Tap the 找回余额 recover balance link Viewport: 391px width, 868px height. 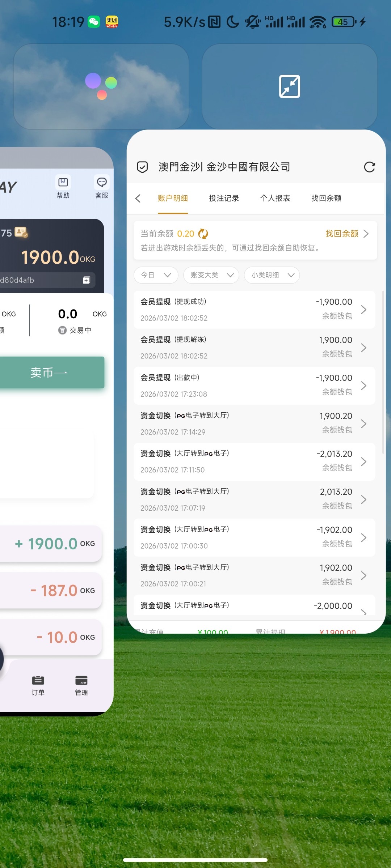[346, 234]
